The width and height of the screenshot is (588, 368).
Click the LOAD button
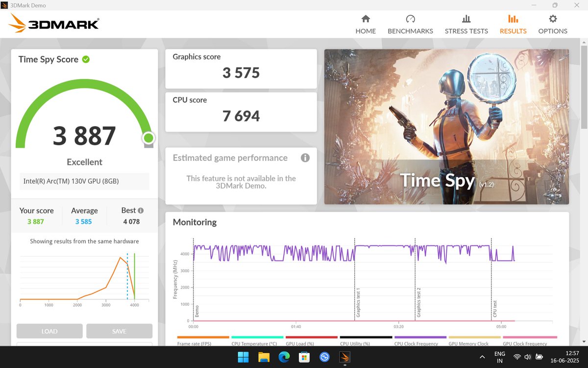pyautogui.click(x=49, y=331)
